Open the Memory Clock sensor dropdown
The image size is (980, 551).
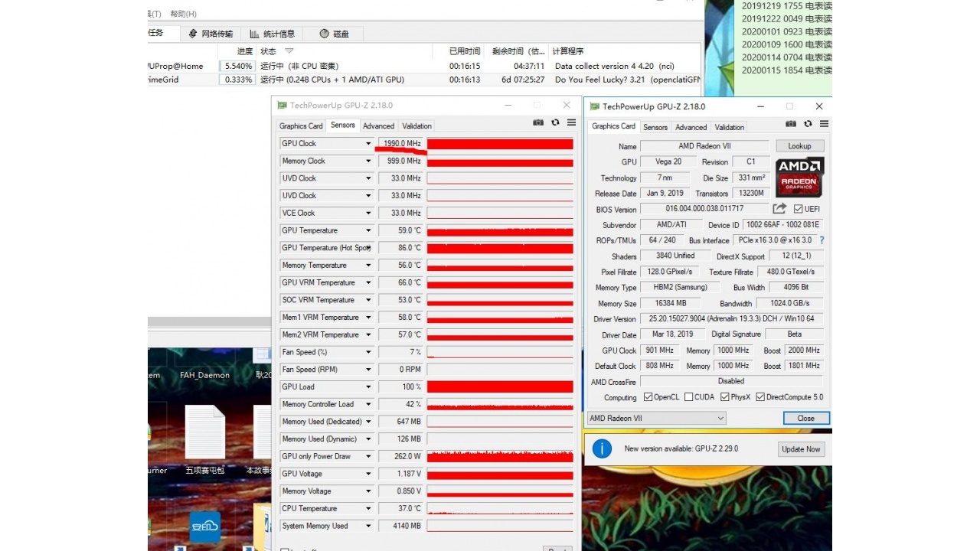tap(368, 161)
